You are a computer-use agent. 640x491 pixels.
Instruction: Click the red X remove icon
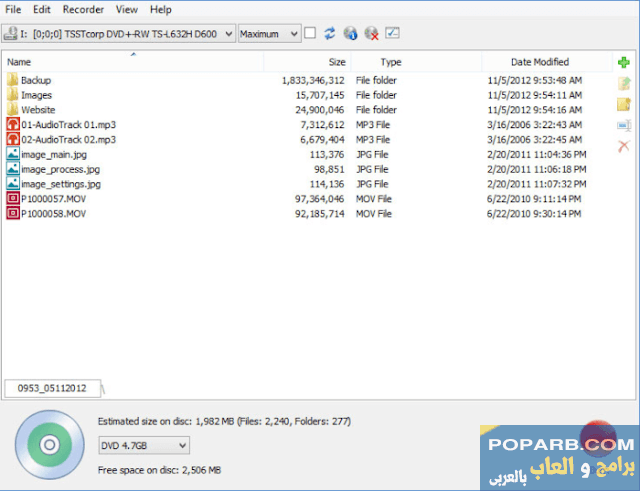(x=624, y=146)
